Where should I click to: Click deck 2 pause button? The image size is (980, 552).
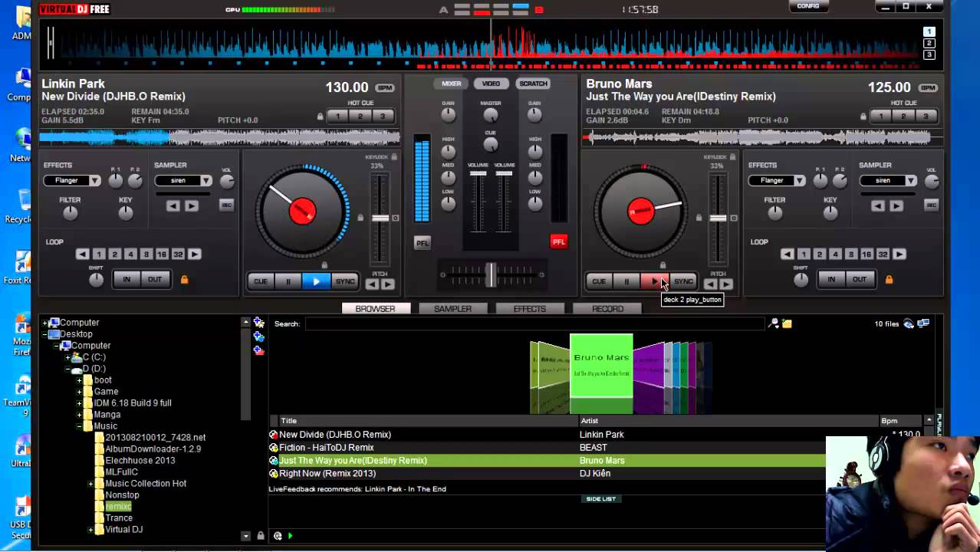626,281
